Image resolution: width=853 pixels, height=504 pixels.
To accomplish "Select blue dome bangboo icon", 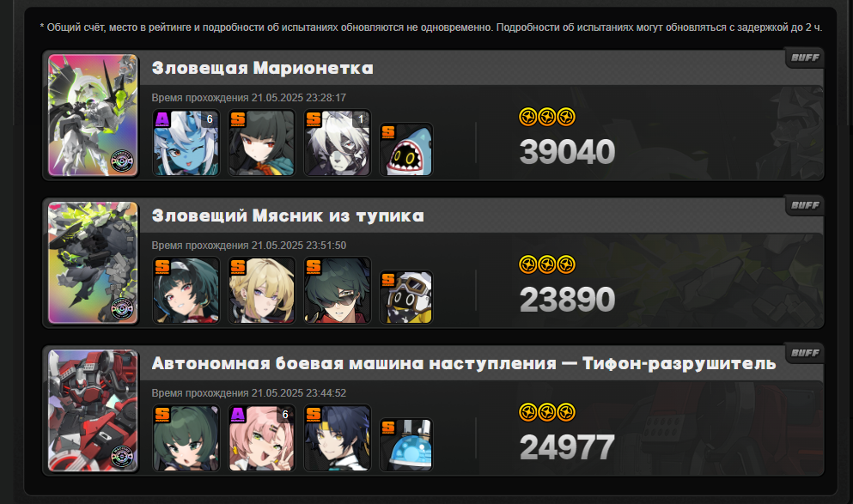I will tap(405, 446).
